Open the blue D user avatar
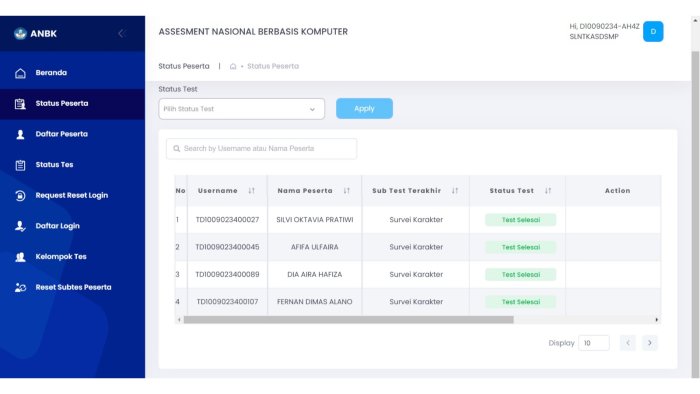This screenshot has height=394, width=700. point(653,32)
